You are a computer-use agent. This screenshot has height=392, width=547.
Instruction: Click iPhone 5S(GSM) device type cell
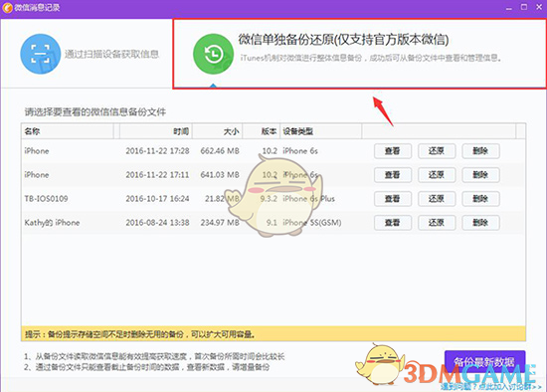(312, 222)
